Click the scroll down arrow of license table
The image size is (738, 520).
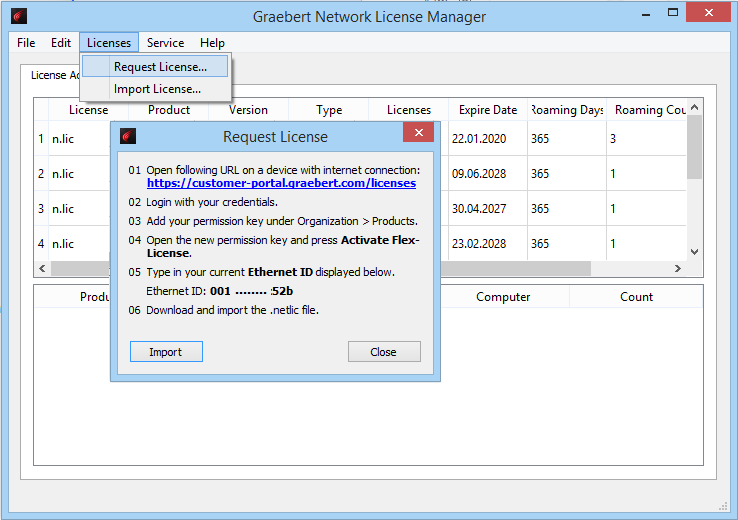click(694, 252)
